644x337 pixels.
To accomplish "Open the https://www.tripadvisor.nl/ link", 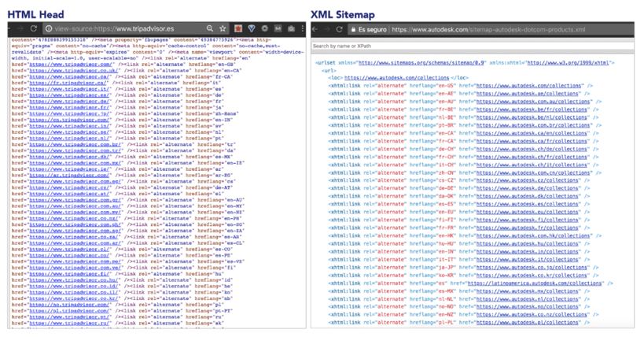I will point(70,139).
